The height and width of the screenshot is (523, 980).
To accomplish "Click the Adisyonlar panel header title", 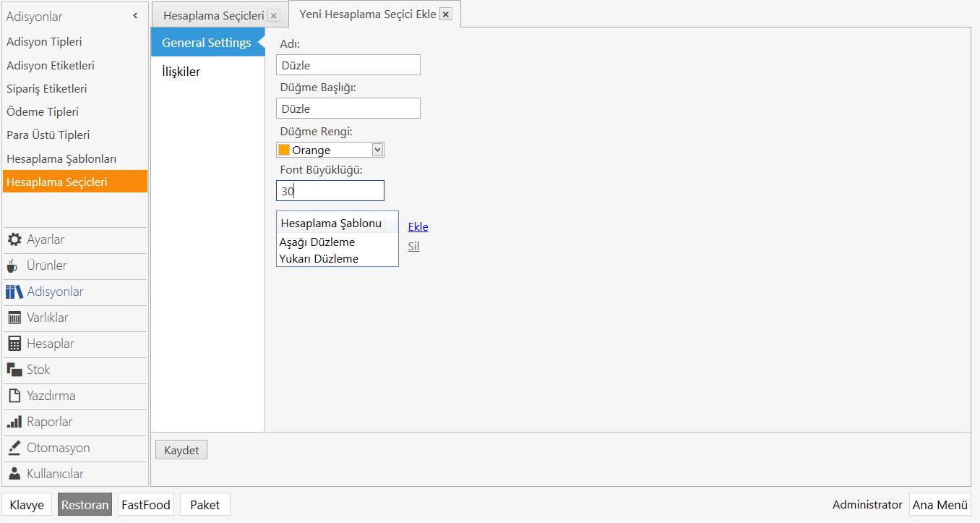I will 34,16.
